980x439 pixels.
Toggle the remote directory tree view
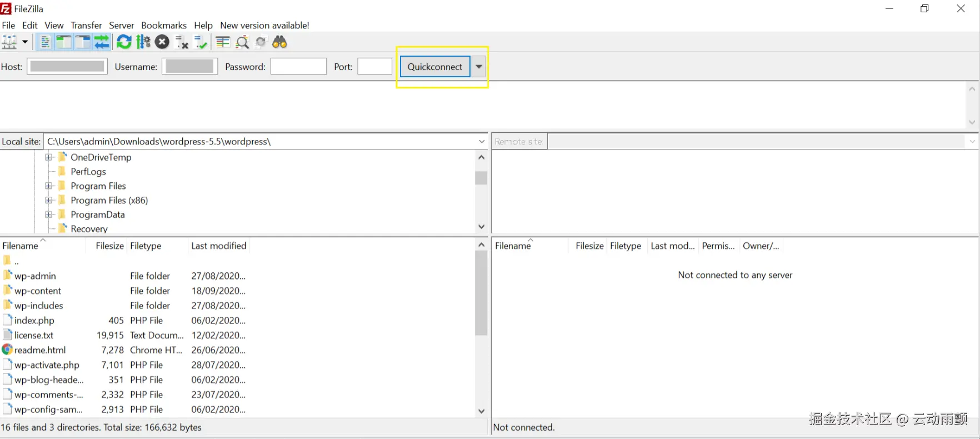(83, 42)
